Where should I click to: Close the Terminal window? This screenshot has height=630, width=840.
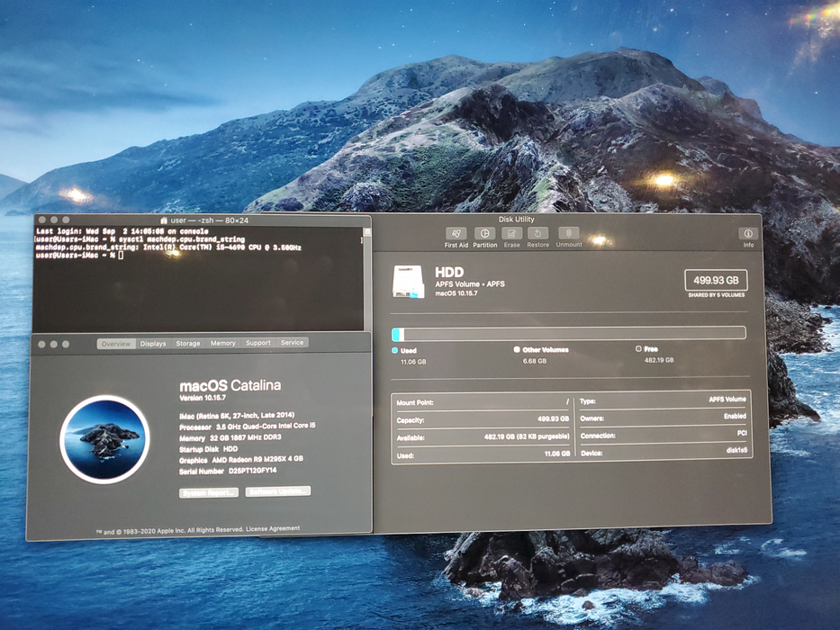click(42, 220)
